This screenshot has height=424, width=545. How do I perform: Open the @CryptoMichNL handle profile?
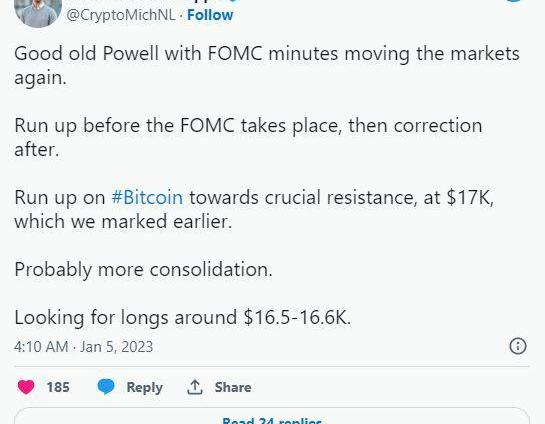coord(121,15)
